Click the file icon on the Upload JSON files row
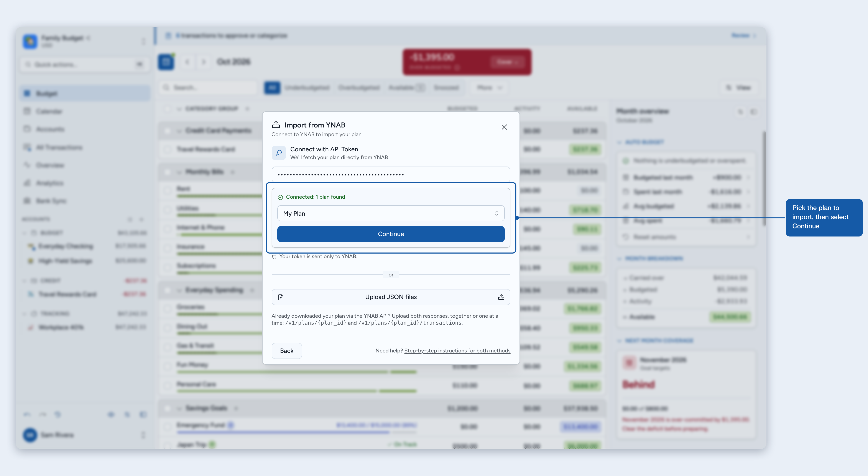 [281, 297]
